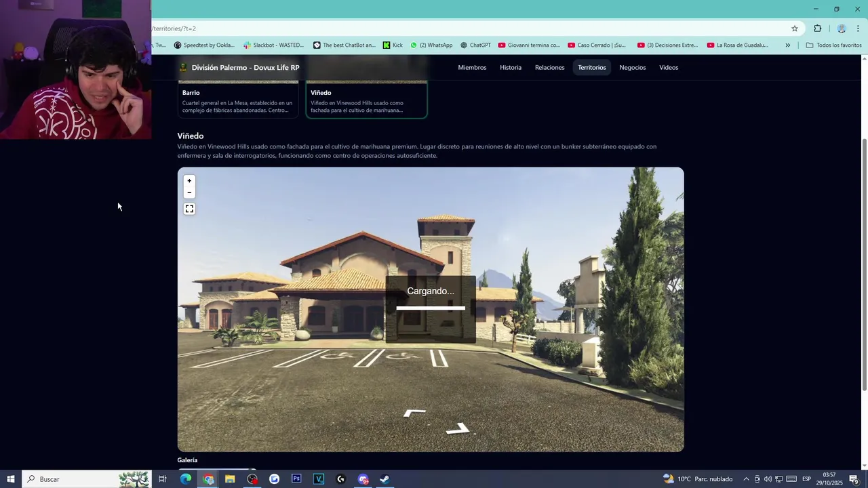Open the WhatsApp bookmark
868x488 pixels.
coord(431,45)
